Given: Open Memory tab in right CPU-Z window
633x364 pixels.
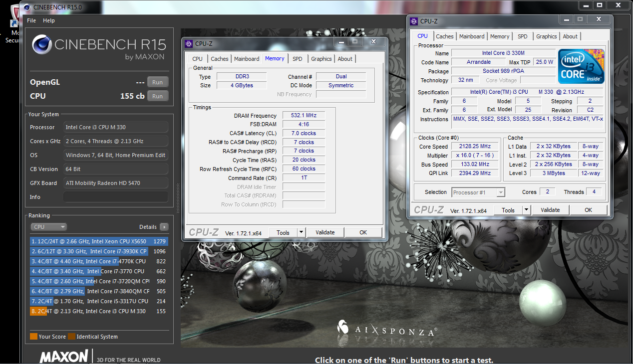Looking at the screenshot, I should pos(500,36).
